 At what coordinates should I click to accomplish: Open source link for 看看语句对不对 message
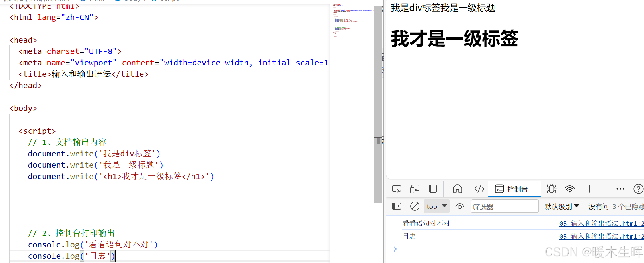[601, 223]
